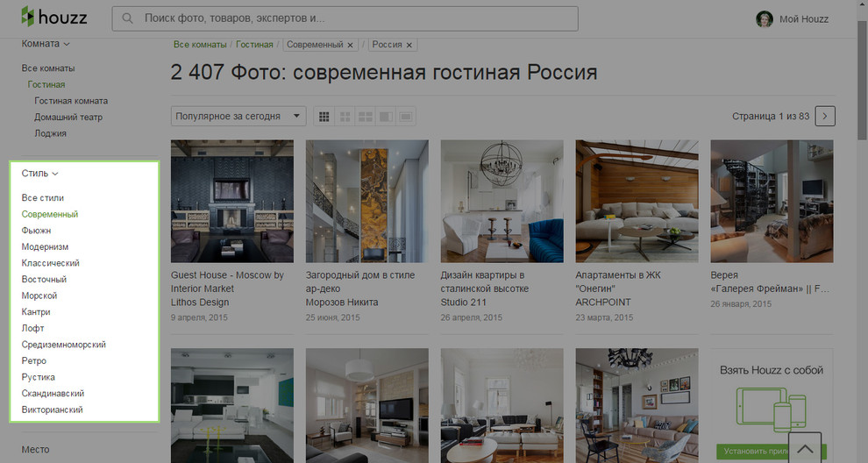Remove the Современный filter tag
Screen dimensions: 868x463
pyautogui.click(x=350, y=45)
